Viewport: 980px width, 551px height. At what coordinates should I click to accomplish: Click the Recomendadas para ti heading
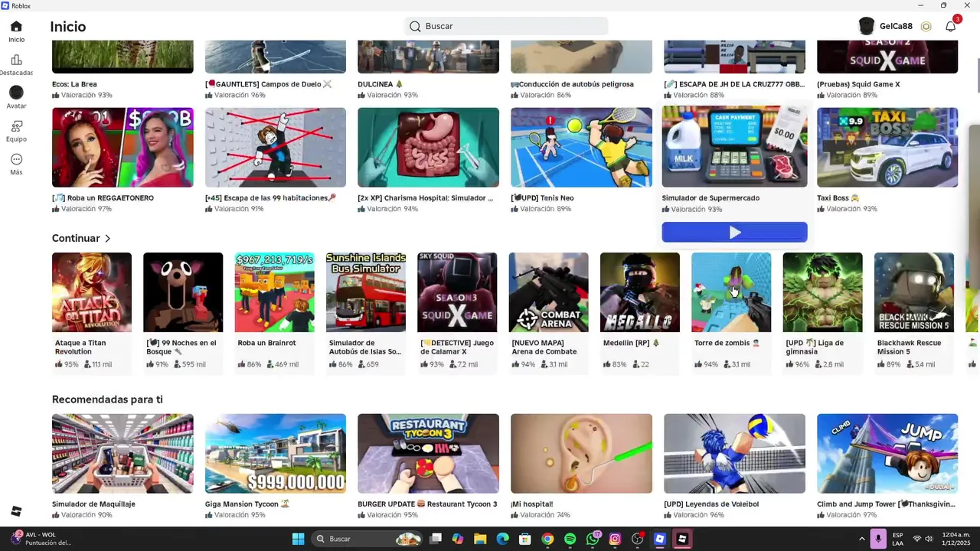click(x=107, y=399)
